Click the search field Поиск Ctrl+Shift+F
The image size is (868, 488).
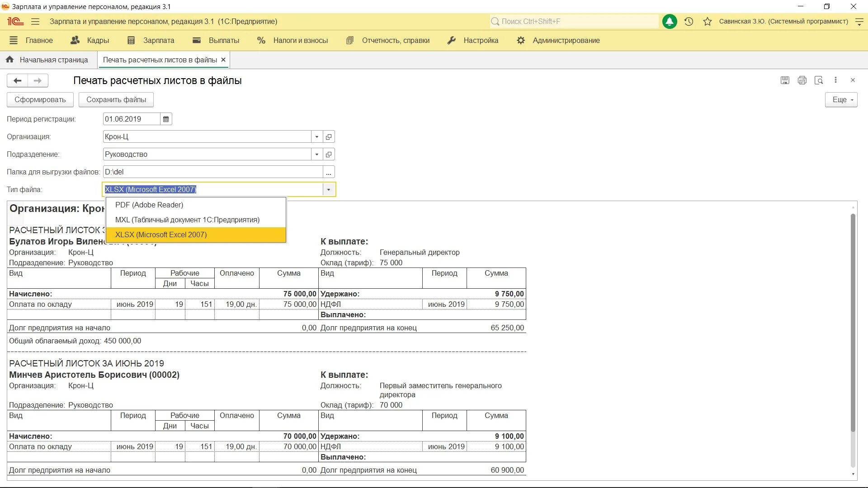coord(574,22)
